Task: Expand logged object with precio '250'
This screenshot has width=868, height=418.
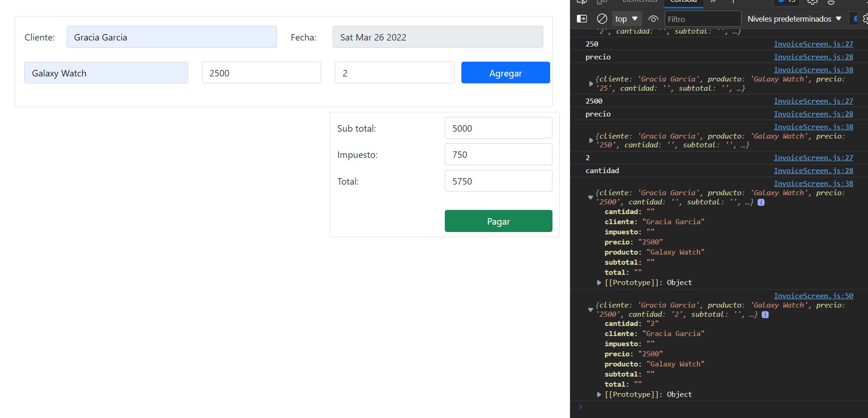Action: pyautogui.click(x=591, y=140)
